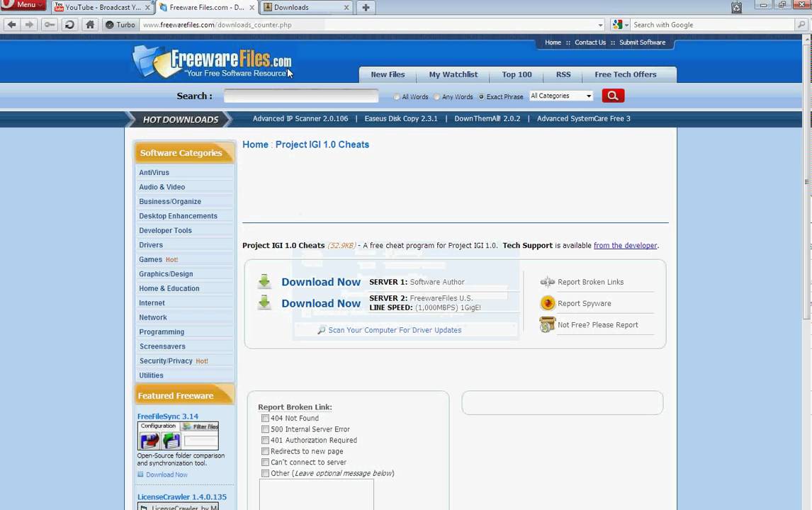Click the site search text box
The width and height of the screenshot is (812, 510).
click(301, 96)
